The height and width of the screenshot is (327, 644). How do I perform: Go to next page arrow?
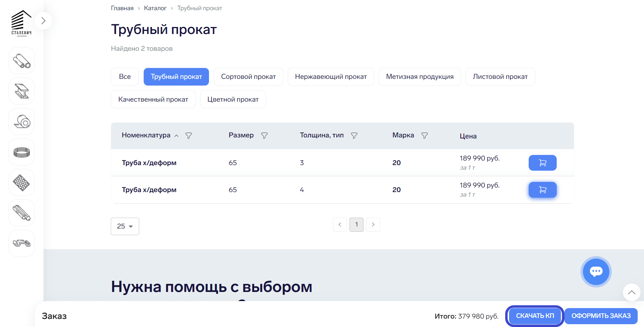tap(373, 225)
